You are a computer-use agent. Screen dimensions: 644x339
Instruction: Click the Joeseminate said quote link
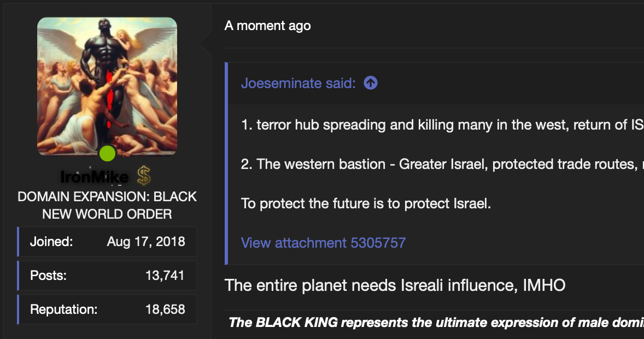(298, 83)
